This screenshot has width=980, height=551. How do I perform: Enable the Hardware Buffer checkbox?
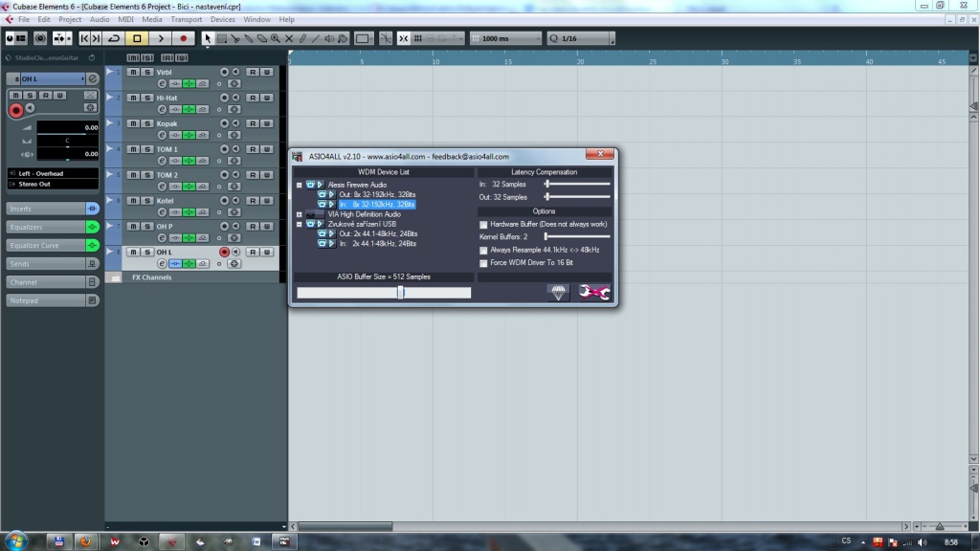483,224
